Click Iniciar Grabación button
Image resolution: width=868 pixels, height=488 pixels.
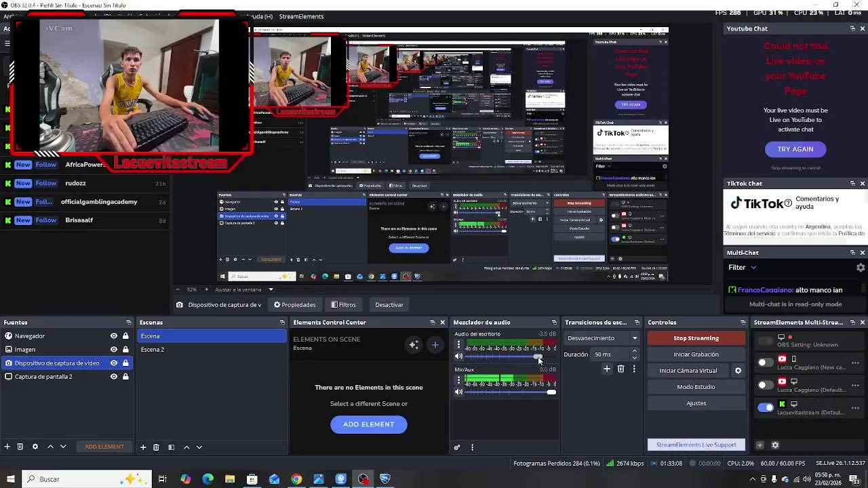pyautogui.click(x=696, y=354)
